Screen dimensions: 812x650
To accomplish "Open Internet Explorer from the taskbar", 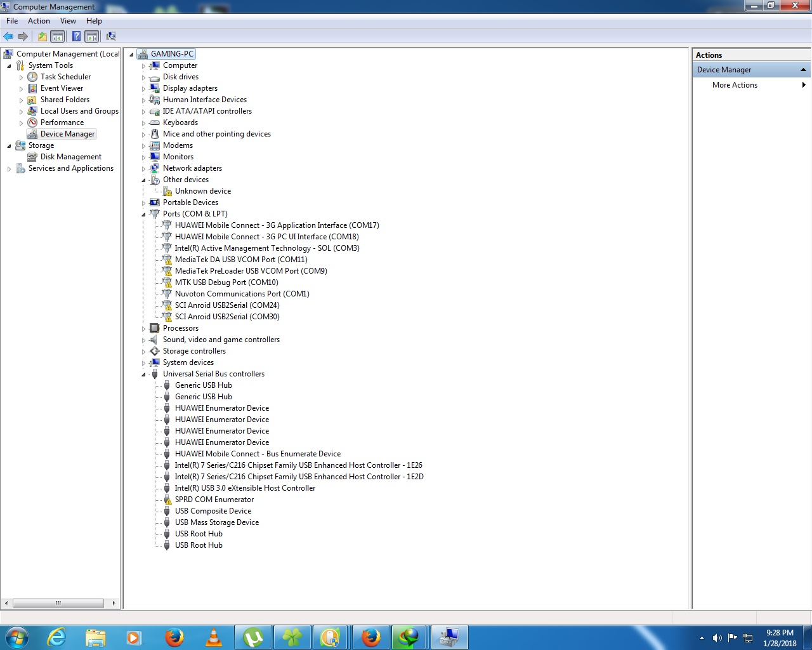I will click(x=56, y=637).
